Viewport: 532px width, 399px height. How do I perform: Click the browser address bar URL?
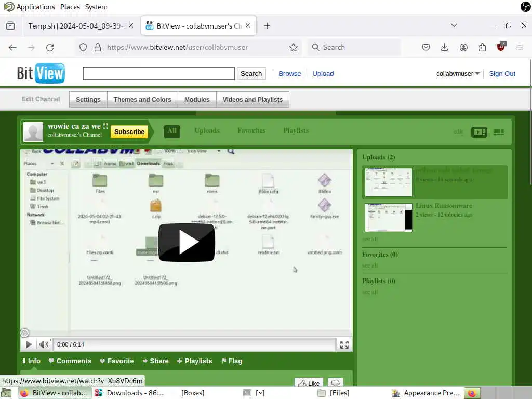tap(178, 47)
